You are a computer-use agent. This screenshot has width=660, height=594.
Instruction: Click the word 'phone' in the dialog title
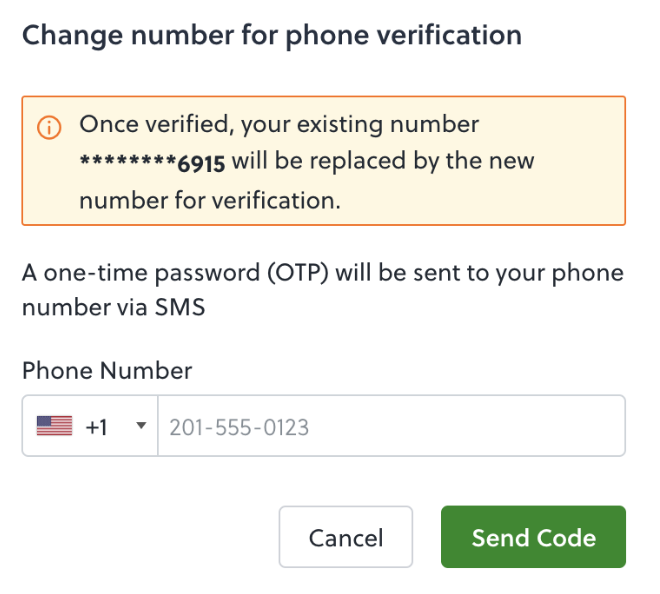(327, 37)
